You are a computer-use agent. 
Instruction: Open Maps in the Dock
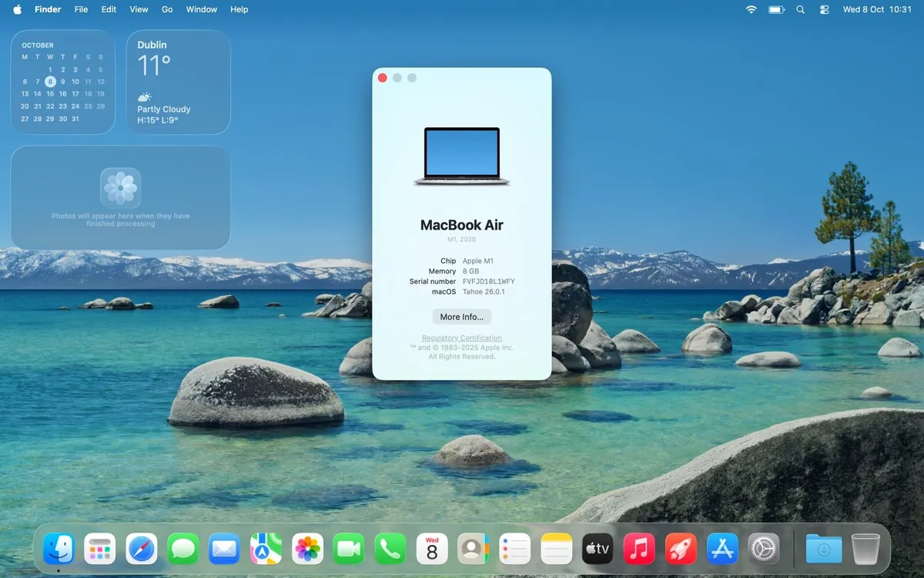(266, 549)
